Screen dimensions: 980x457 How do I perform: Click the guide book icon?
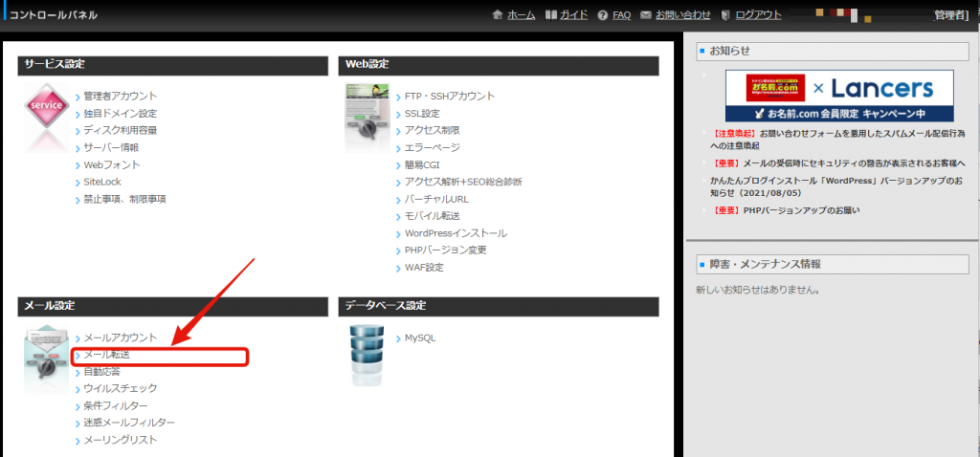[550, 15]
